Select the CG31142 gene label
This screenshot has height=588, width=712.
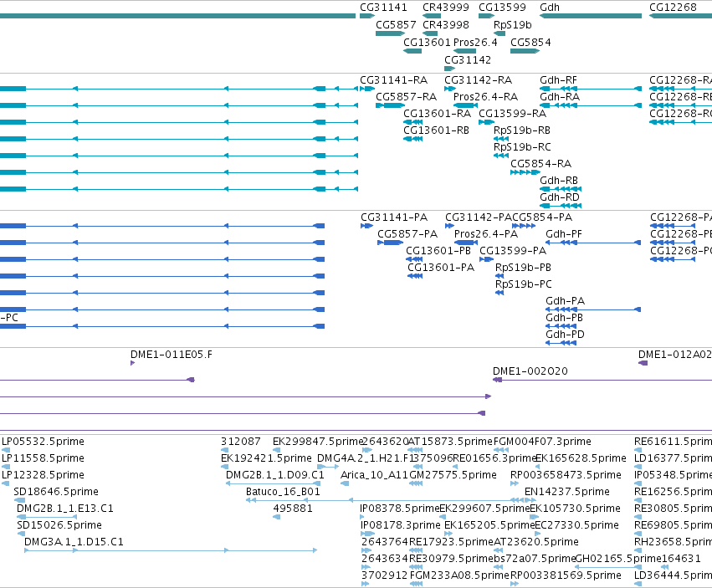point(468,60)
